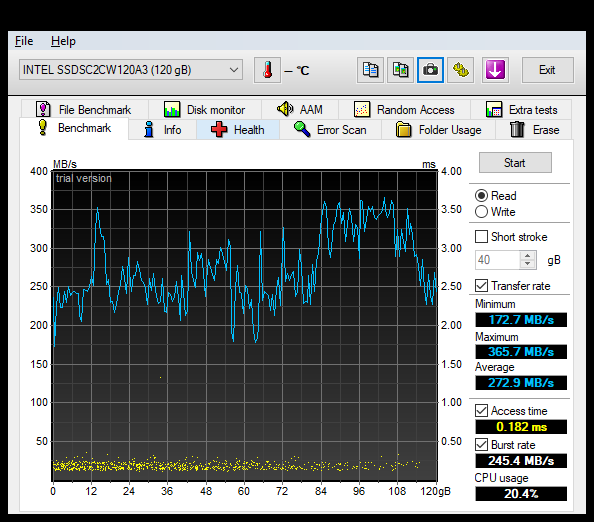This screenshot has height=522, width=594.
Task: Click the purple down arrow minimize-to-tray icon
Action: pyautogui.click(x=496, y=70)
